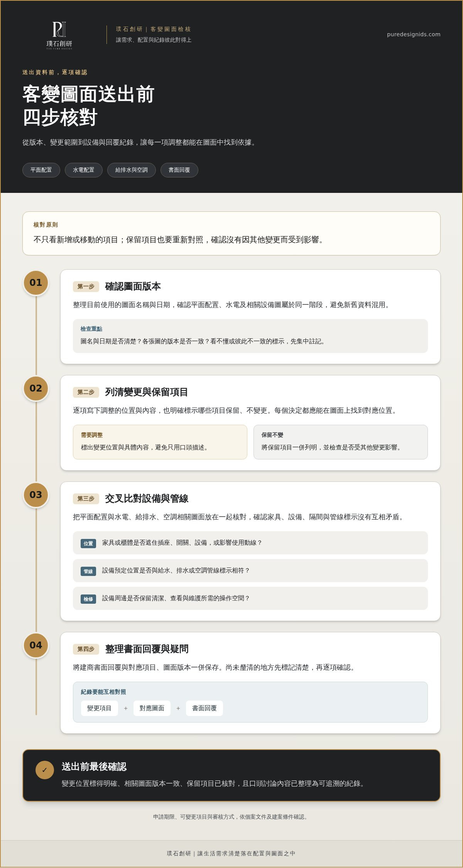The width and height of the screenshot is (463, 868).
Task: Click header text 璞石創研｜客變圖面檢核
Action: [154, 29]
